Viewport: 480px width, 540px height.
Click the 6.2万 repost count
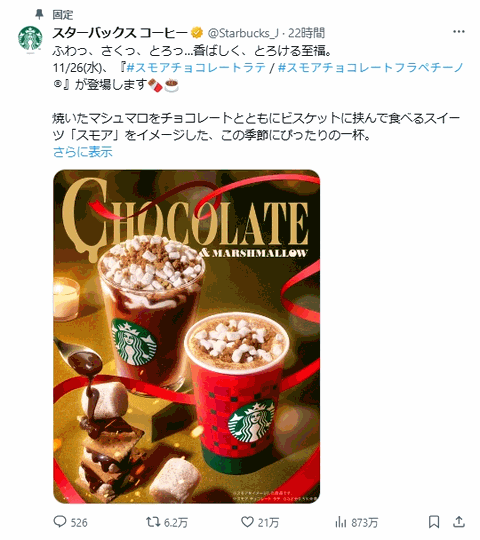coord(176,523)
